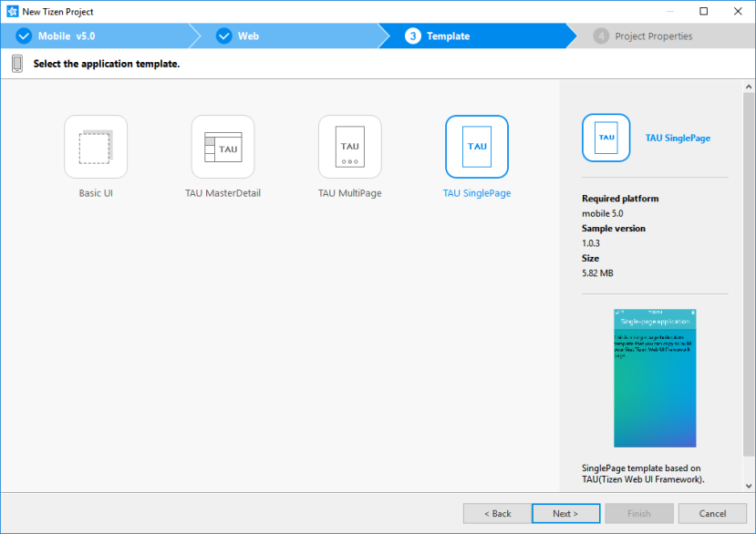Click the checkmark icon on Web step
756x534 pixels.
(x=224, y=36)
